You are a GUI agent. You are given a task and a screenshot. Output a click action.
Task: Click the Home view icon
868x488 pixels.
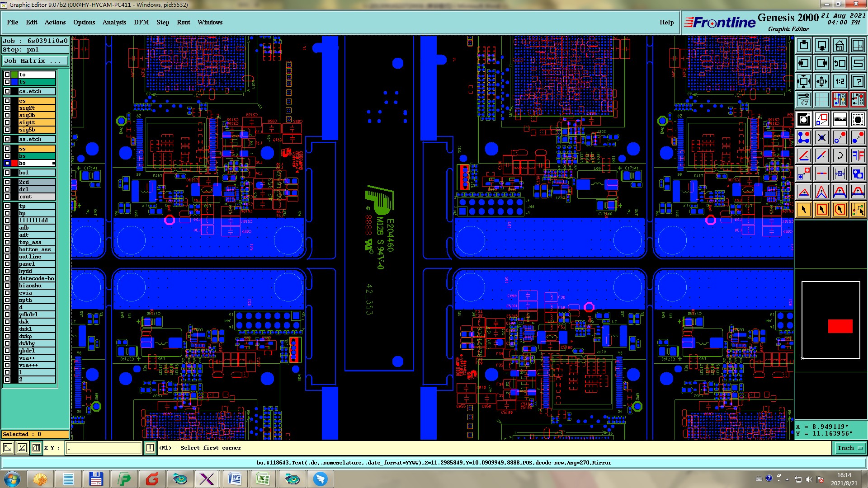tap(840, 45)
